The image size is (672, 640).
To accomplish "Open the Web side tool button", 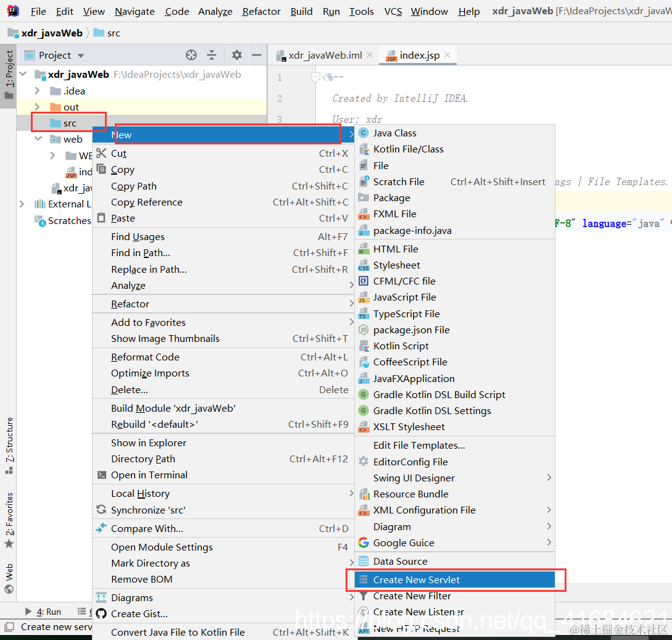I will [9, 578].
